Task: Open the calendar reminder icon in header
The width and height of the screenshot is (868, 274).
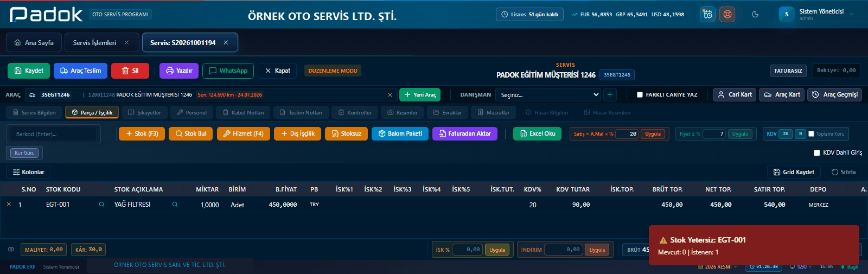Action: 707,15
